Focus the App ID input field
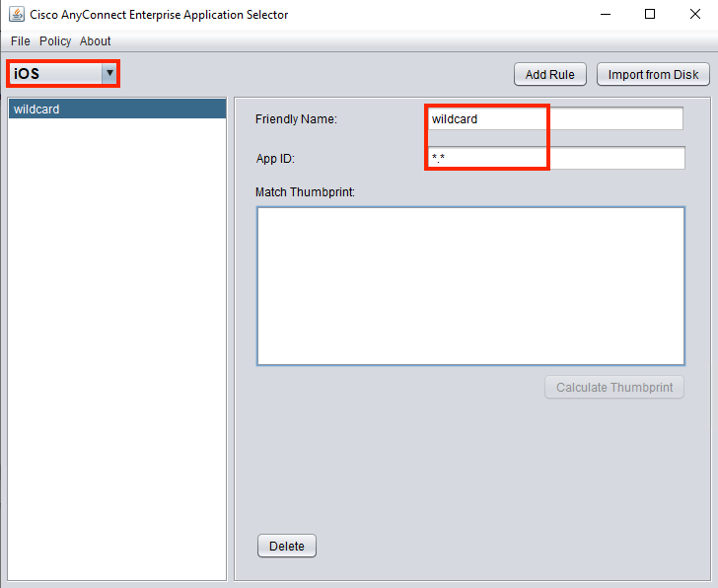Screen dimensions: 718x588 [x=556, y=158]
